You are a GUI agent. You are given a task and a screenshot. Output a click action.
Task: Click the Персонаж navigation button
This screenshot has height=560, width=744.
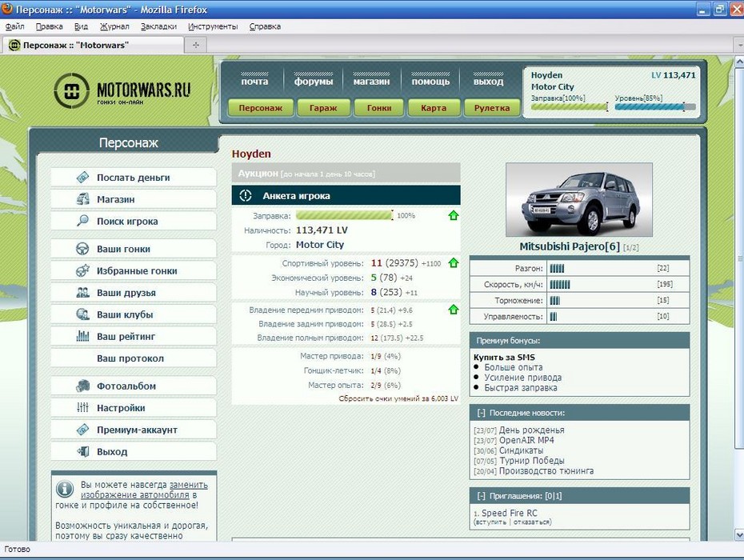click(261, 108)
